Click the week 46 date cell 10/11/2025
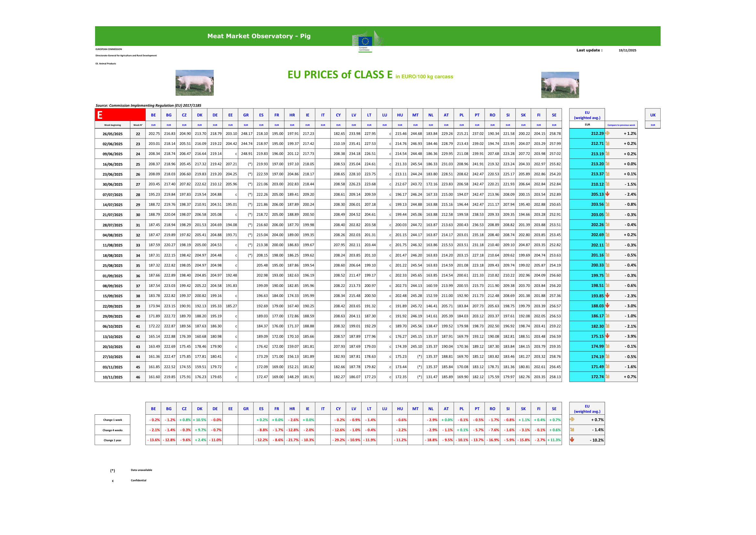Viewport: 756px width, 535px height. [x=112, y=377]
